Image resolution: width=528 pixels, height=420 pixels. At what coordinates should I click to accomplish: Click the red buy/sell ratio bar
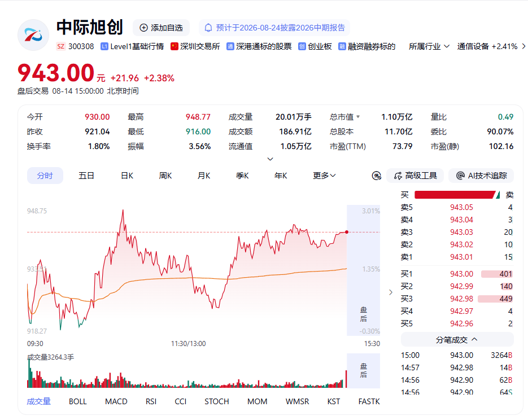(455, 195)
